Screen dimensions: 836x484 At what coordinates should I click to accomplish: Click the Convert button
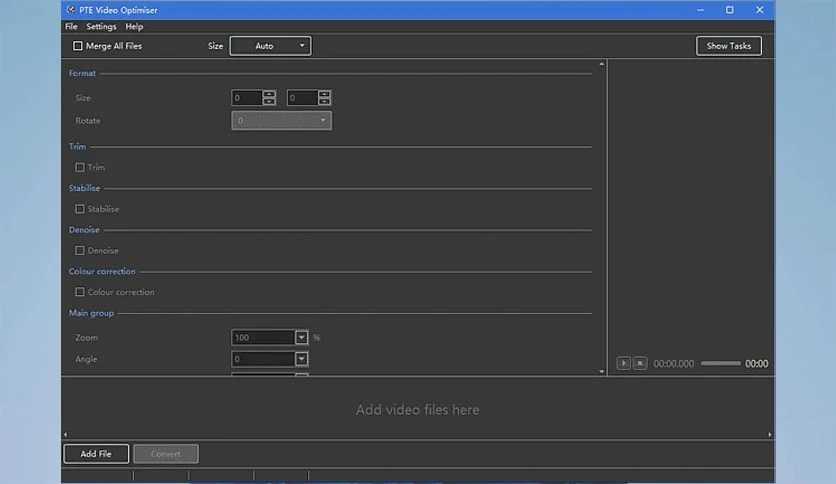166,454
